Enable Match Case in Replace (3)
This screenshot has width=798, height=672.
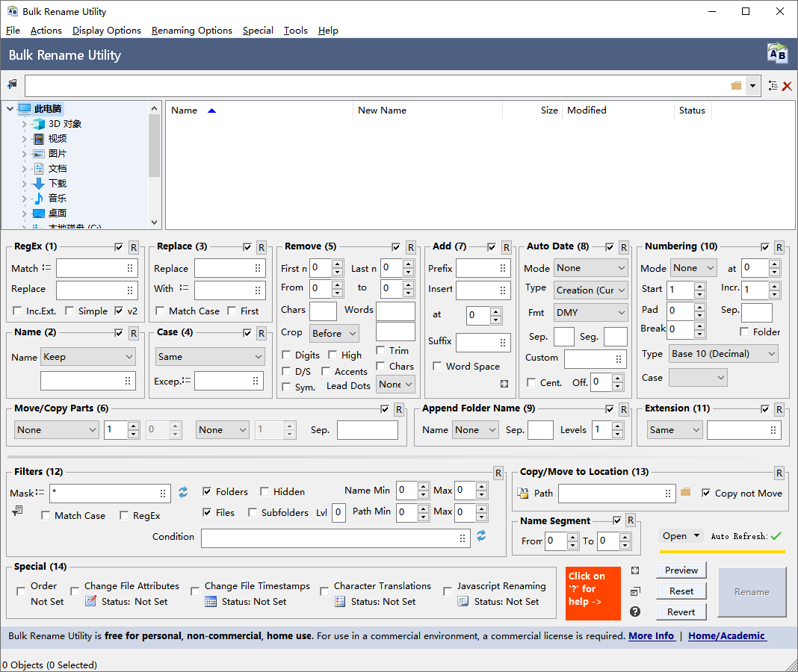point(160,311)
